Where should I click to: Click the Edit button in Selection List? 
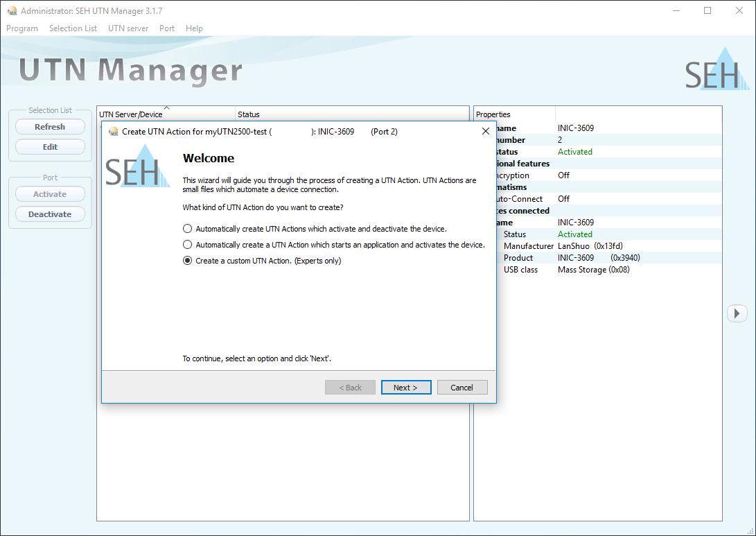[x=50, y=147]
